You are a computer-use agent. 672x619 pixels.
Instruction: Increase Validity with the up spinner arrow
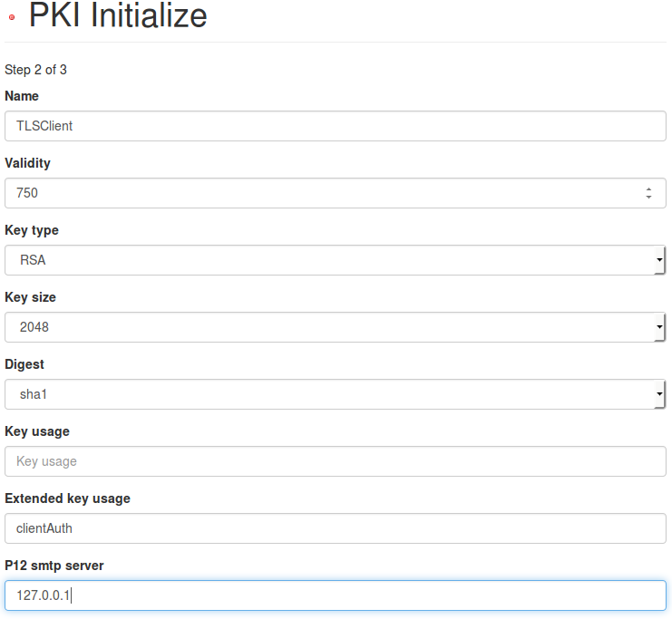pyautogui.click(x=648, y=189)
